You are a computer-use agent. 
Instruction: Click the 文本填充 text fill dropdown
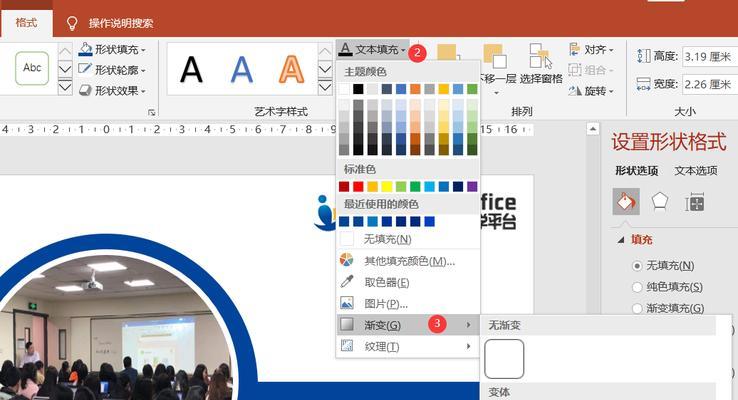click(x=372, y=49)
